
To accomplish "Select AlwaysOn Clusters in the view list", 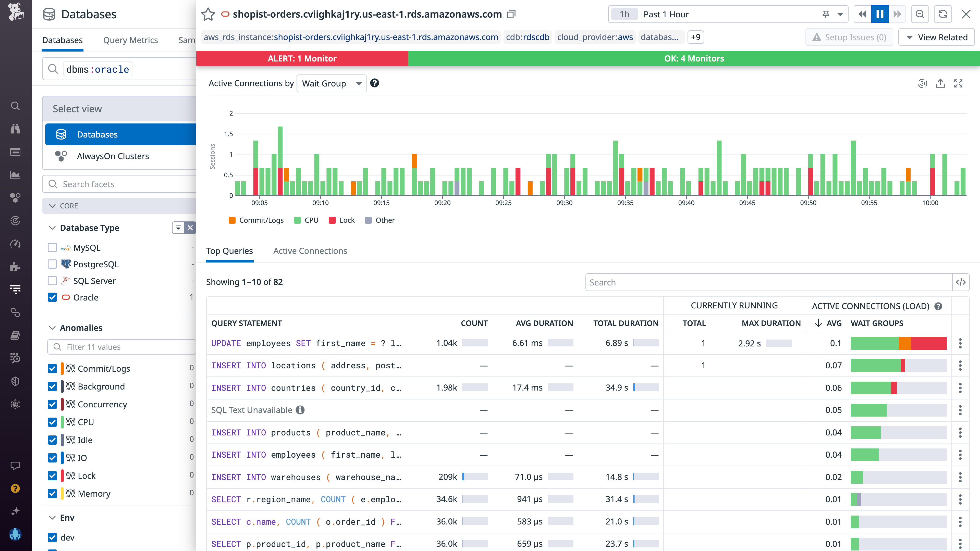I will tap(113, 156).
